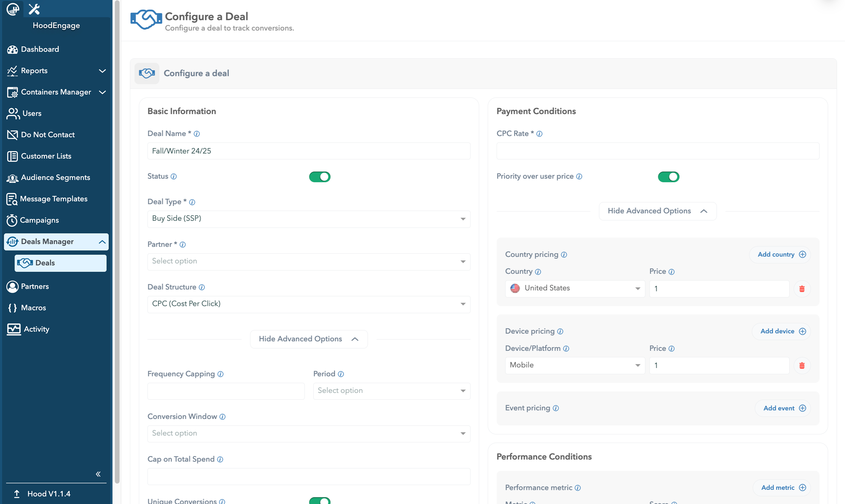Click the wrench tools icon in sidebar header

[34, 9]
